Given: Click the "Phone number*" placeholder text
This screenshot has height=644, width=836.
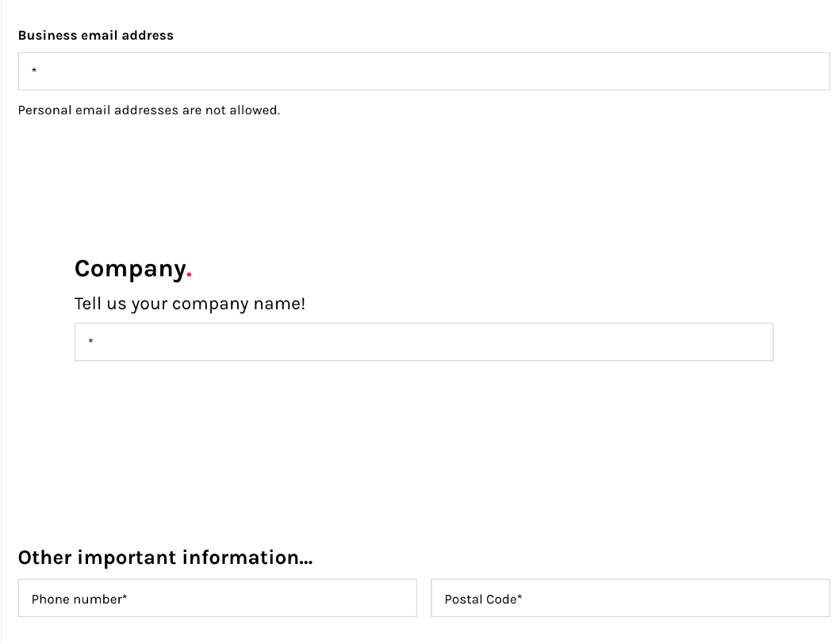Looking at the screenshot, I should (79, 600).
